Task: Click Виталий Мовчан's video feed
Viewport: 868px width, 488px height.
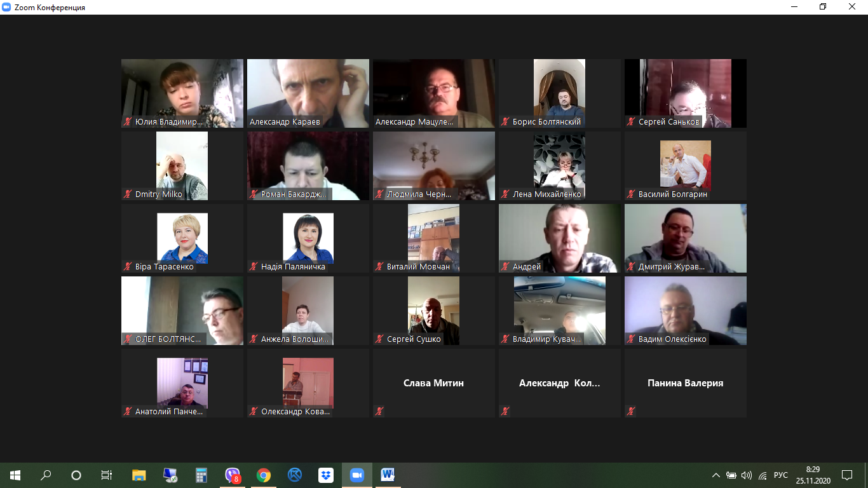Action: [434, 238]
